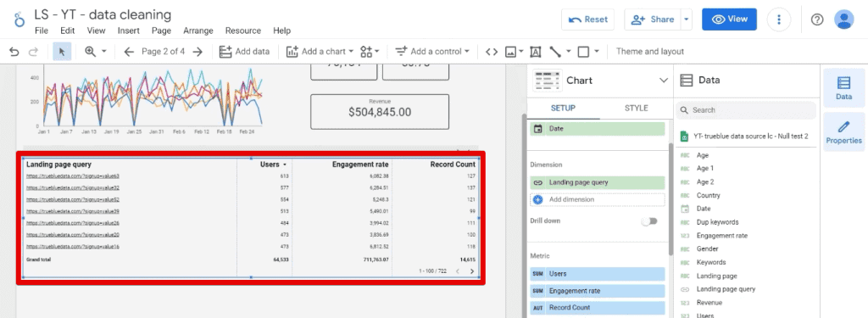The height and width of the screenshot is (318, 868).
Task: Click the Looker Studio logo icon
Action: click(19, 19)
